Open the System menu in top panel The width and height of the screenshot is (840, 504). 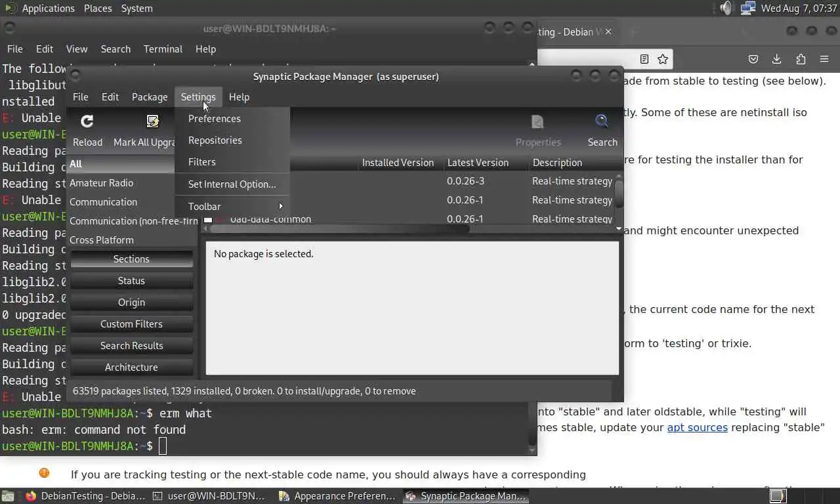pos(136,9)
